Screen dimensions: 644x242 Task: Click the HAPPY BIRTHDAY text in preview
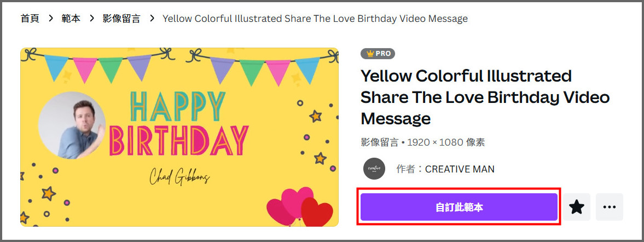(x=179, y=123)
